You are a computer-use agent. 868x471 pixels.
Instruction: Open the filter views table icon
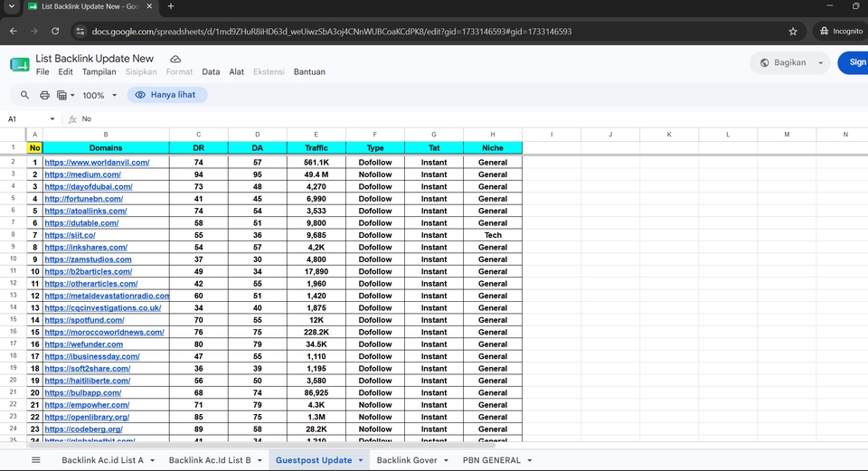(65, 95)
